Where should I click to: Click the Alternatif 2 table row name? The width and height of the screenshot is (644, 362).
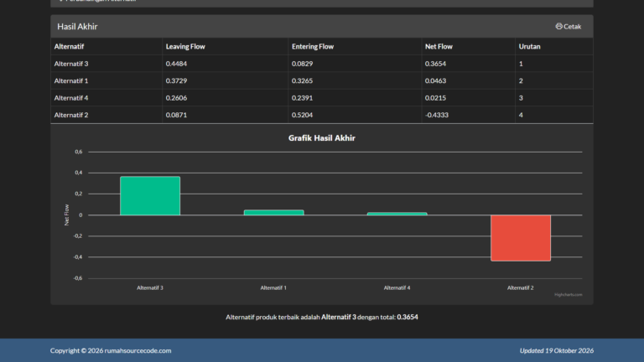(71, 115)
